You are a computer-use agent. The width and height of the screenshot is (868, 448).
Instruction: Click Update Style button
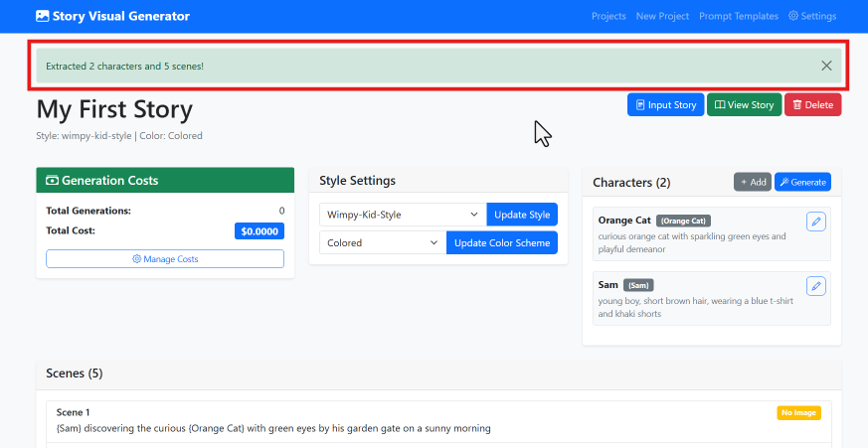click(522, 215)
